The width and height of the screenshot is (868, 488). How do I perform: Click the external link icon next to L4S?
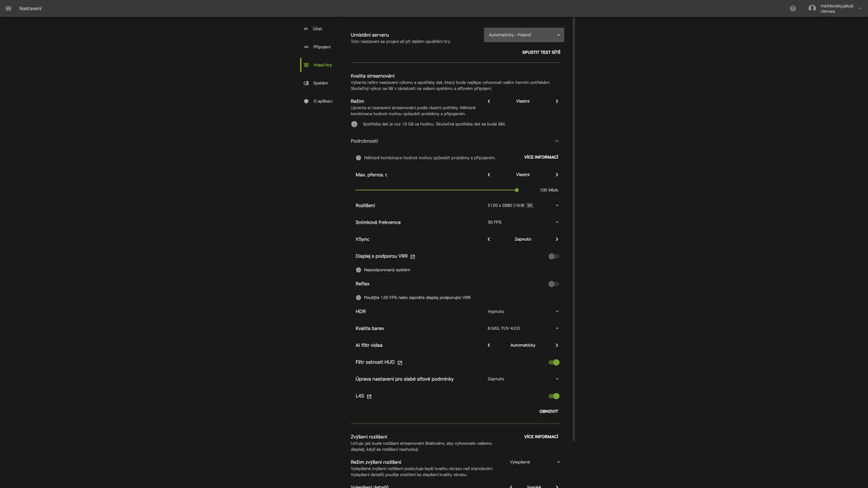point(369,396)
